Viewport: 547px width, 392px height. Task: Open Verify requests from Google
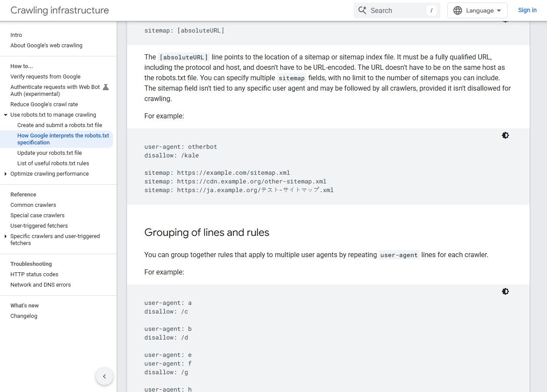46,77
